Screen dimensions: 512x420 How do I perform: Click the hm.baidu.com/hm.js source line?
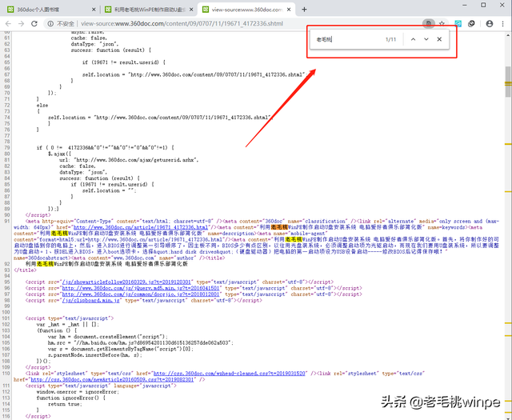(x=141, y=343)
